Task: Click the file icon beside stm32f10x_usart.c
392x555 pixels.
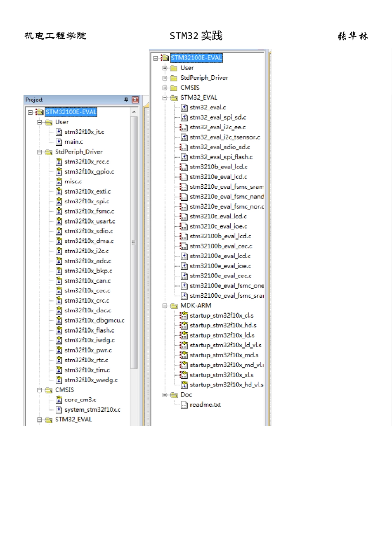Action: pos(59,221)
